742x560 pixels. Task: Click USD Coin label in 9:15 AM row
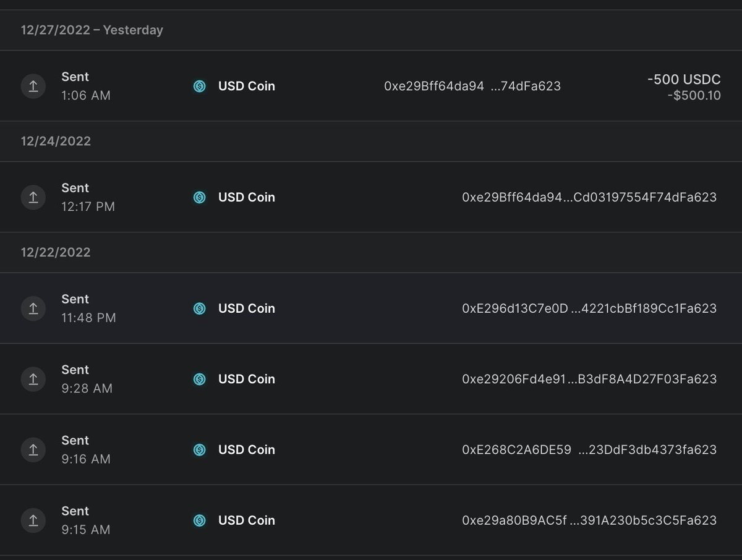247,520
